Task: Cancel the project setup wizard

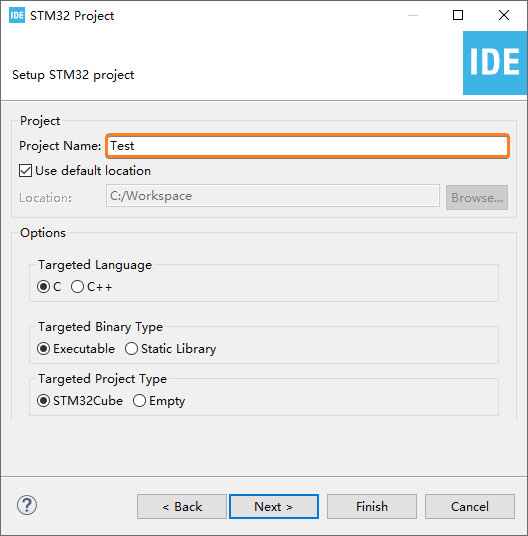Action: point(470,507)
